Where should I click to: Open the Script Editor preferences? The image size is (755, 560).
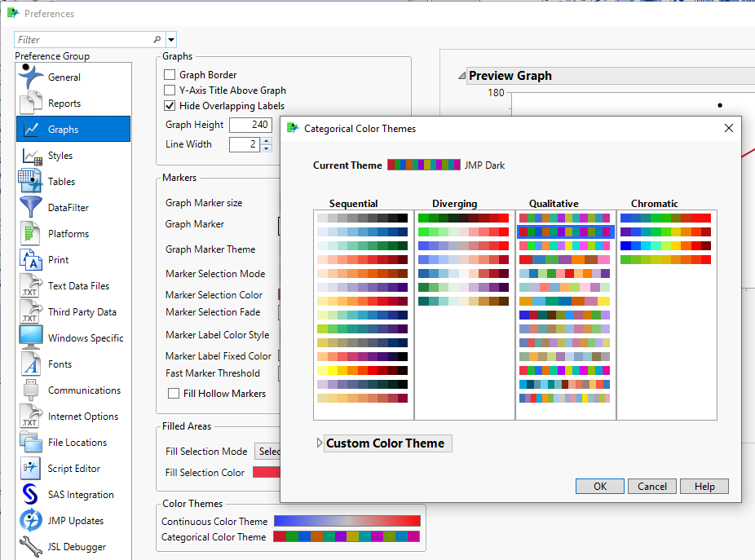[x=73, y=468]
